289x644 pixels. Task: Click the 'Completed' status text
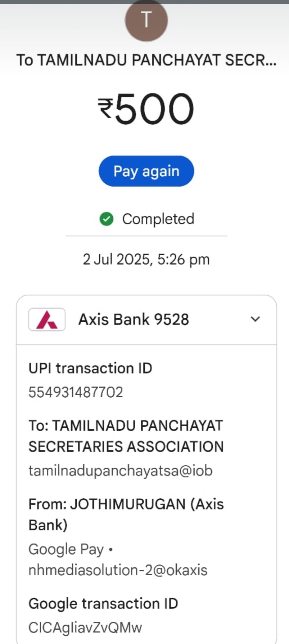pos(158,219)
